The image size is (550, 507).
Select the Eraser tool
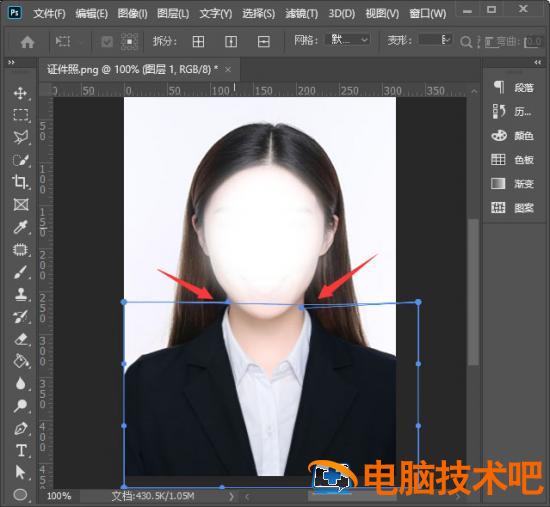(x=20, y=339)
